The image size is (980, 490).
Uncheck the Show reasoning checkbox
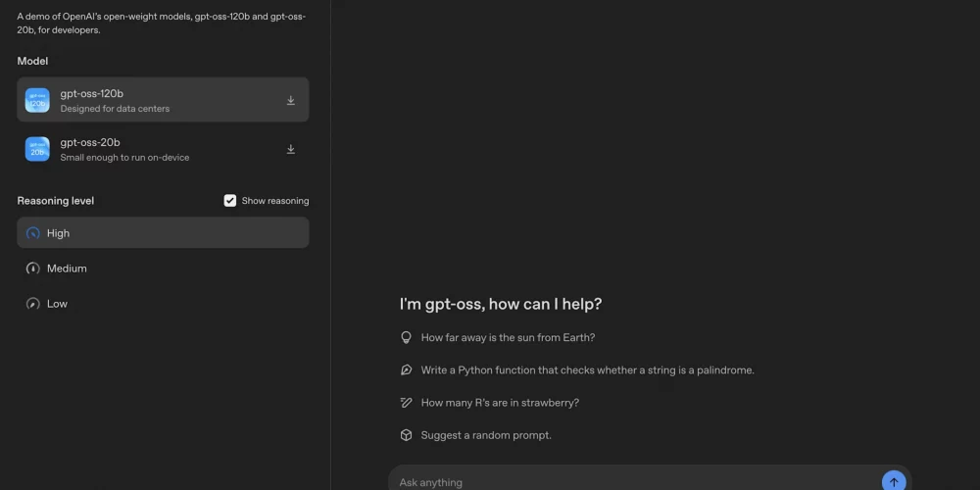pos(230,201)
